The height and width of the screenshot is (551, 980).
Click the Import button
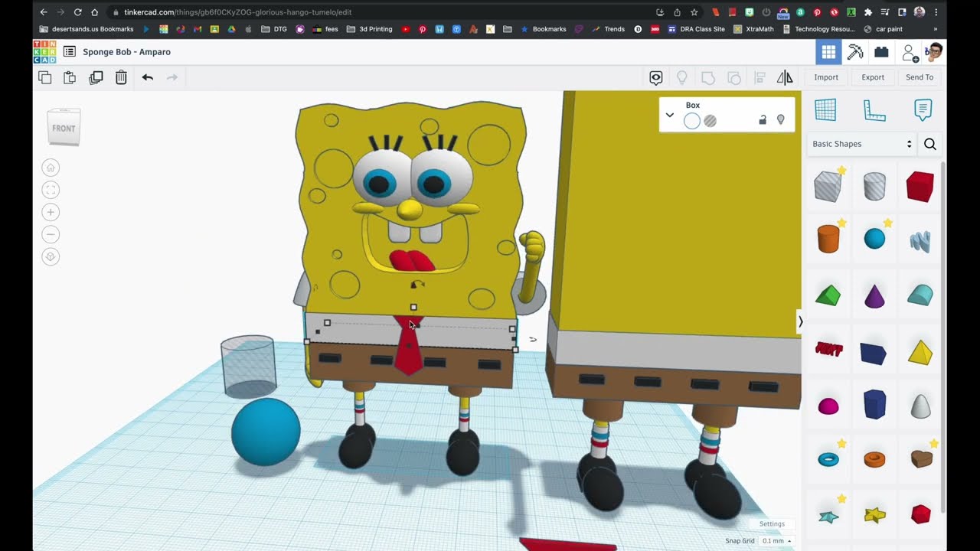pyautogui.click(x=826, y=77)
